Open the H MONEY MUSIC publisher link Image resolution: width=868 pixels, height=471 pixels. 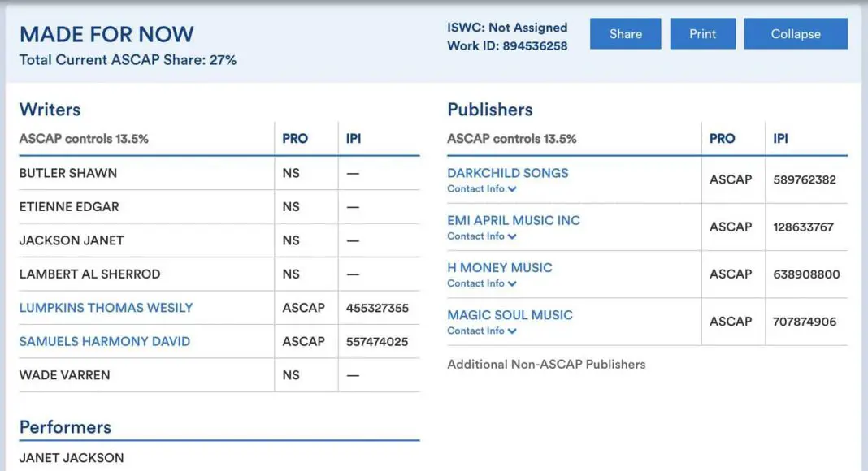click(499, 267)
